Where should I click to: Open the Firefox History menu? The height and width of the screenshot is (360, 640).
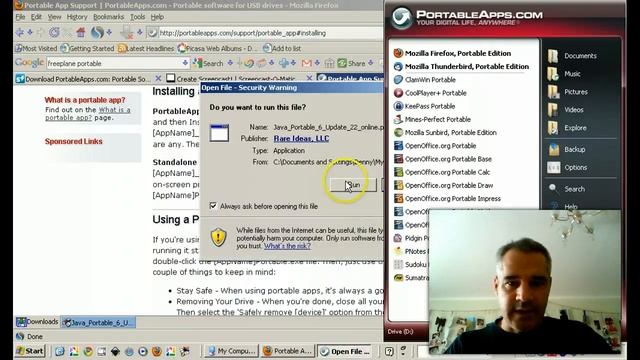click(77, 17)
